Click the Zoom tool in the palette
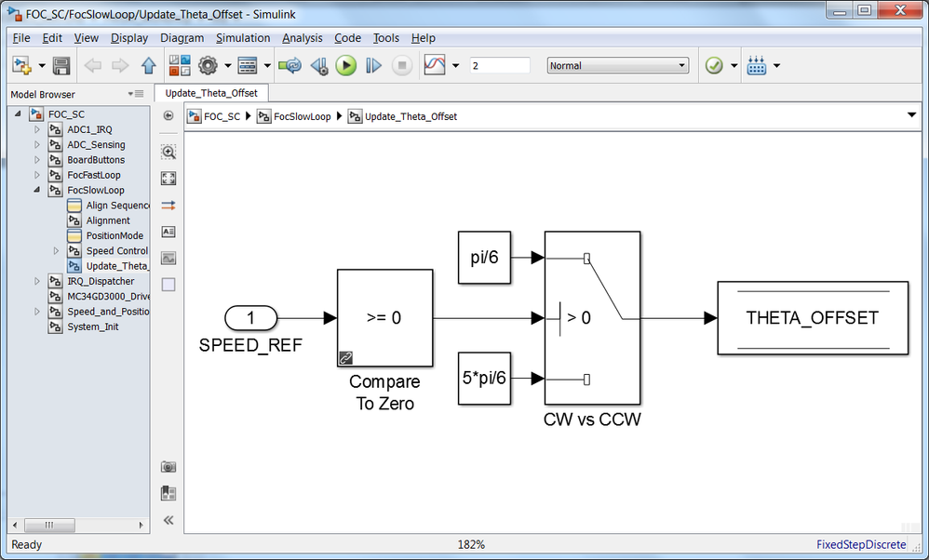The image size is (929, 560). [168, 153]
